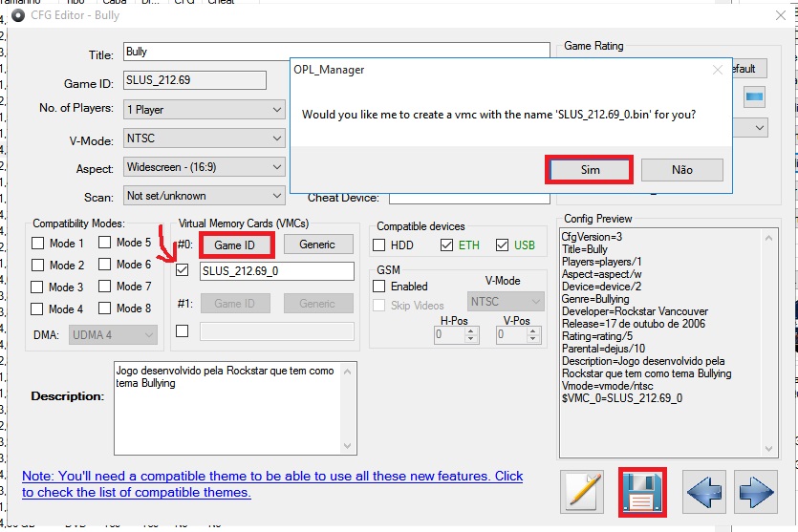Open the Scan dropdown
Viewport: 798px width, 532px height.
click(x=205, y=196)
